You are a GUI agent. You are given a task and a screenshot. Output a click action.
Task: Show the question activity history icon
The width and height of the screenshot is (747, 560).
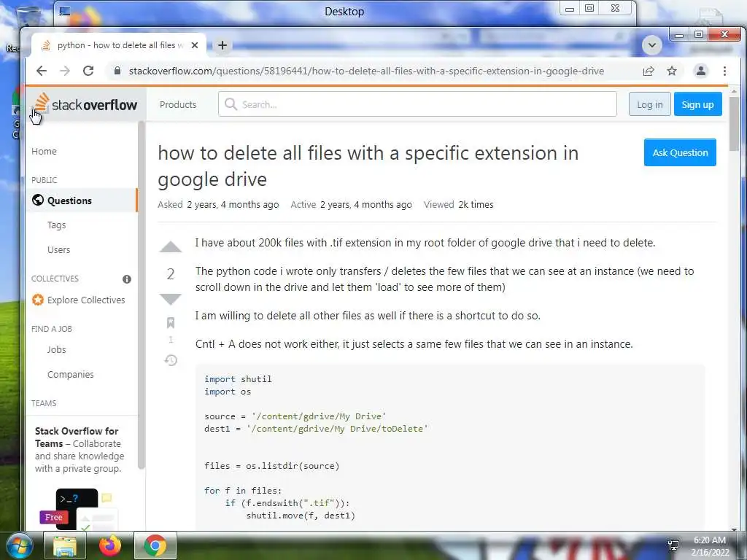click(171, 360)
